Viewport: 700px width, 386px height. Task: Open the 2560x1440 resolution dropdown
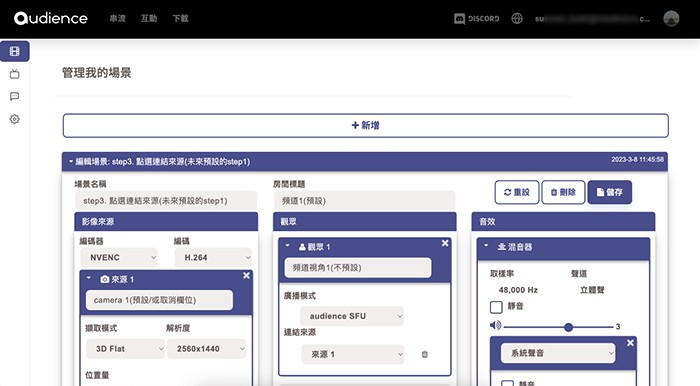tap(207, 349)
